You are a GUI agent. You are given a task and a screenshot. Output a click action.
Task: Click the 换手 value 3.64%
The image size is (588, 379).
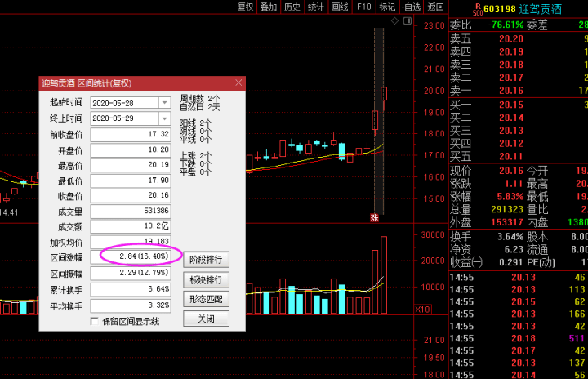click(510, 237)
